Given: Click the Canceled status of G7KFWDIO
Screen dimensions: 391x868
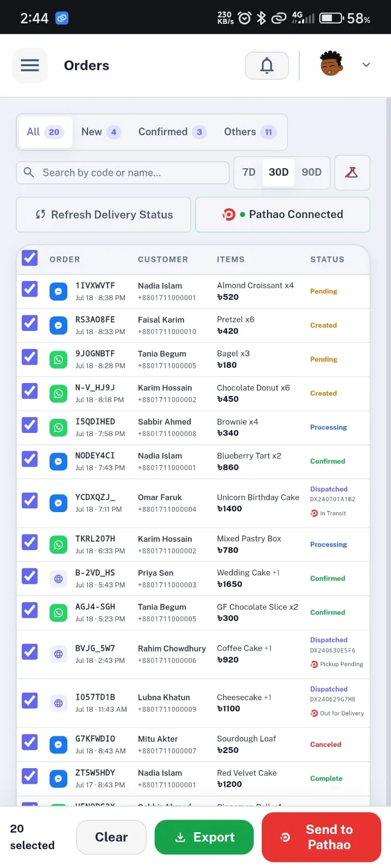Looking at the screenshot, I should [x=326, y=745].
